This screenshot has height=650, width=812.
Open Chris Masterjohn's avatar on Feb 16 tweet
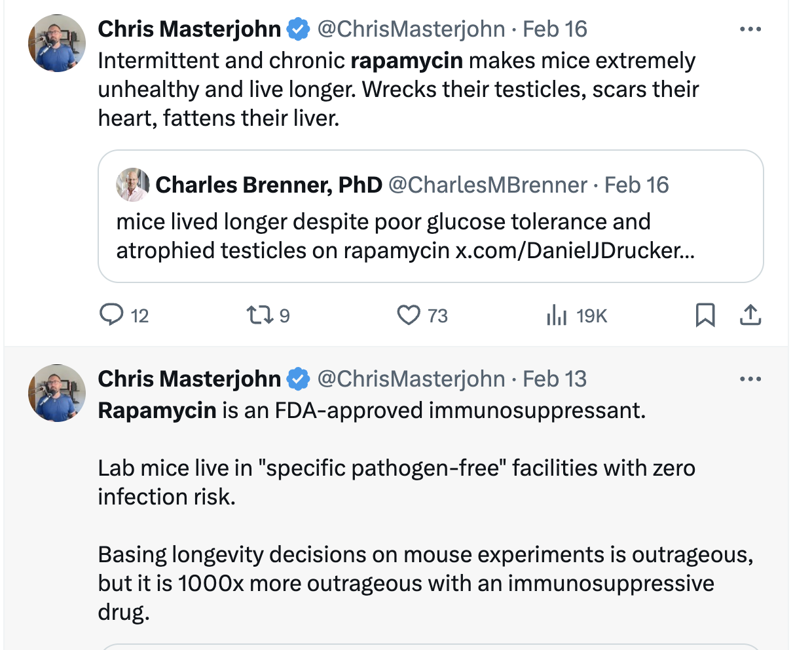click(57, 43)
